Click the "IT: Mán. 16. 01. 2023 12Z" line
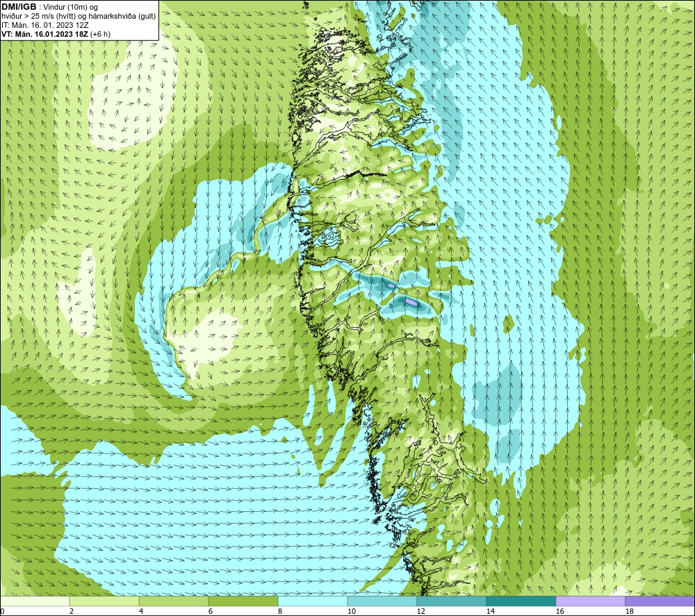 point(44,25)
